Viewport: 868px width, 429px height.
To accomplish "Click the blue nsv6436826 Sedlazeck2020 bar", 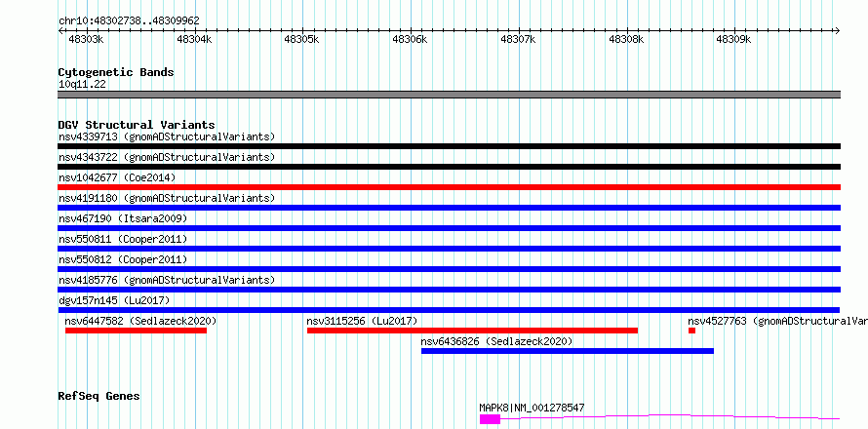I will 568,351.
